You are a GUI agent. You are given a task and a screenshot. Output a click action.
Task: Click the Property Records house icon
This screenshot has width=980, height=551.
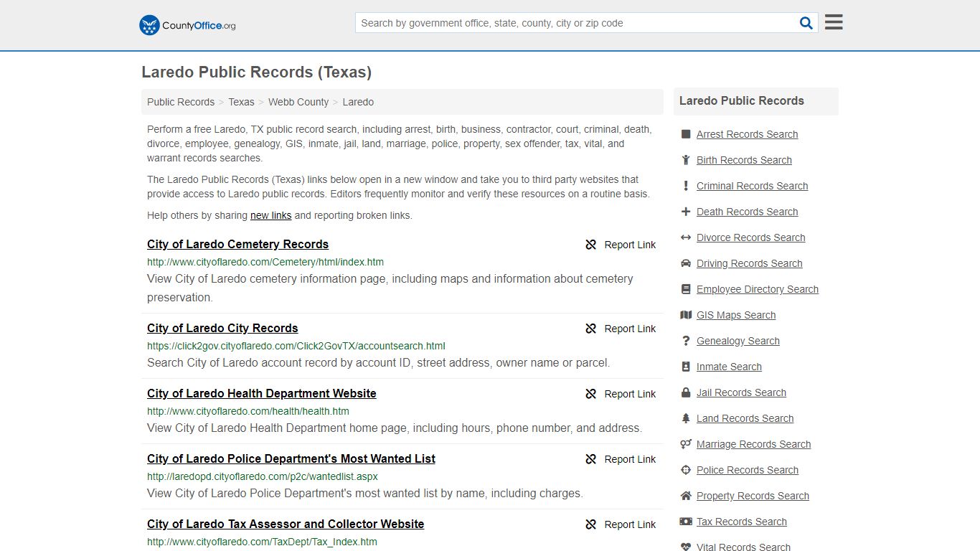(x=686, y=496)
